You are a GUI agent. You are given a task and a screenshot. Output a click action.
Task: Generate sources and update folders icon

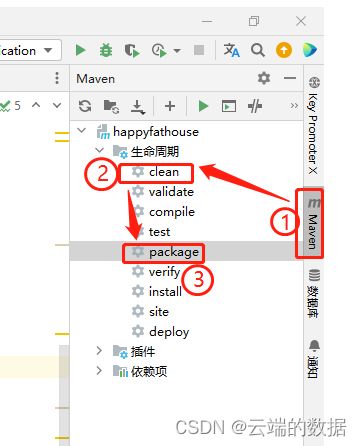[x=111, y=107]
